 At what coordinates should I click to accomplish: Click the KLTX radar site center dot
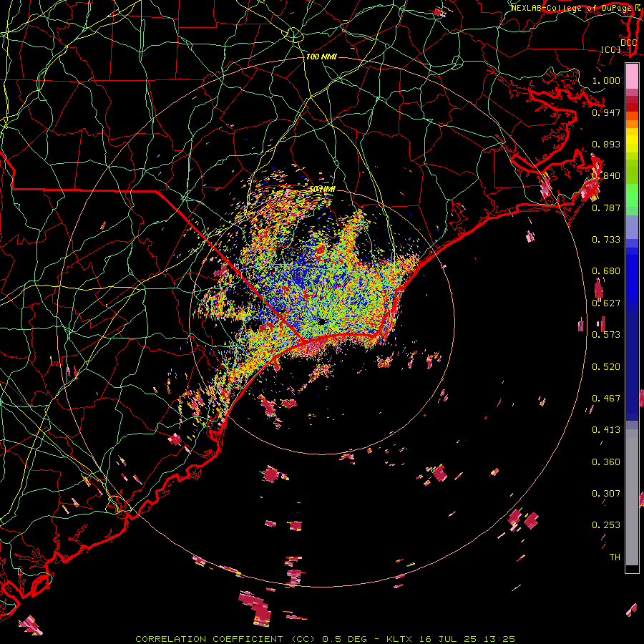point(323,321)
